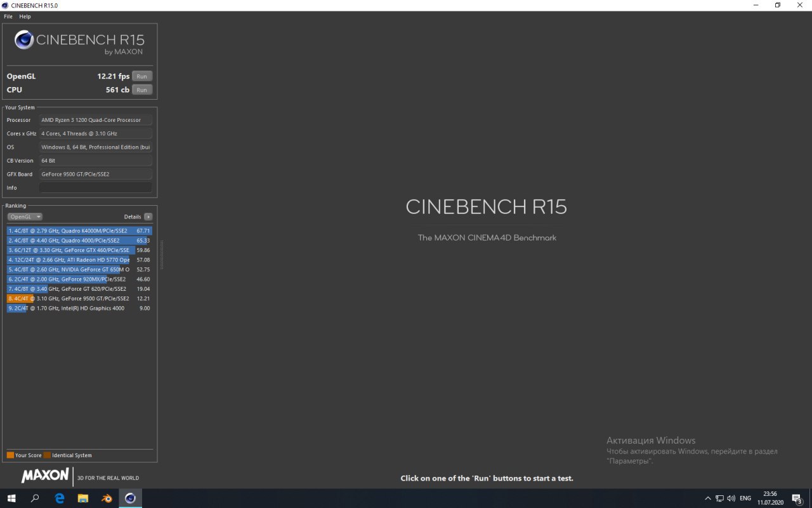812x508 pixels.
Task: Open the File menu
Action: pos(8,17)
